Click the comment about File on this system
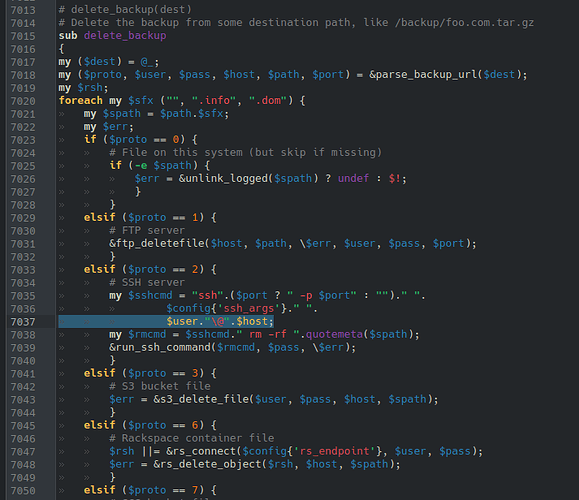Screen dimensions: 579x500 [x=245, y=153]
